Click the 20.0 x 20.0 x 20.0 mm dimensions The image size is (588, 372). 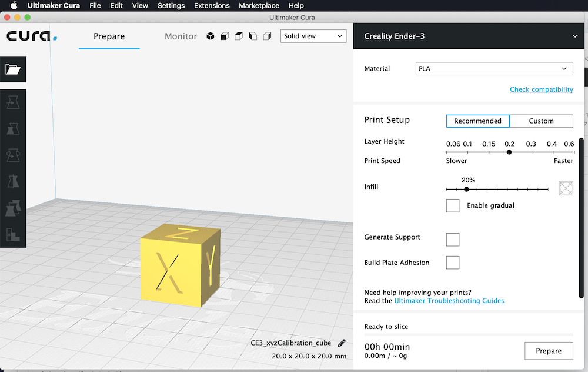[309, 356]
